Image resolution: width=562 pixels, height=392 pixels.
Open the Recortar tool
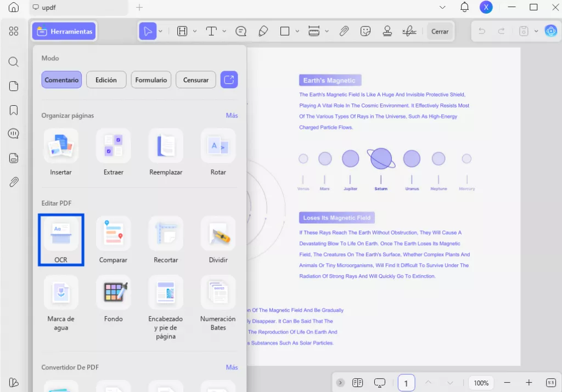[166, 240]
